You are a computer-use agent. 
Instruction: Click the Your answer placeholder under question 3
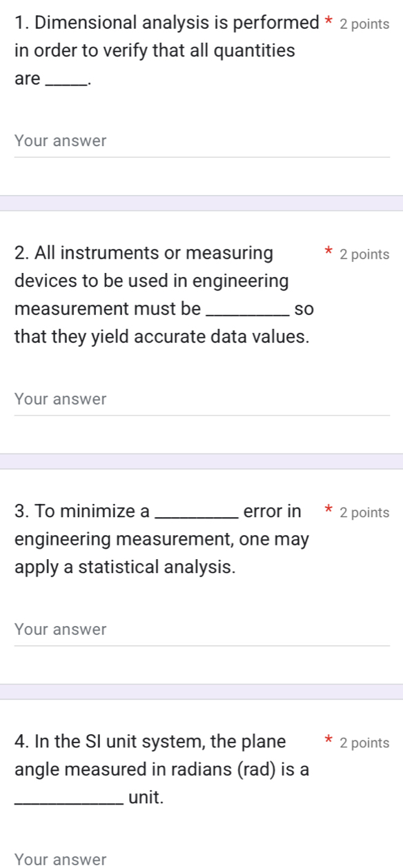pyautogui.click(x=59, y=629)
